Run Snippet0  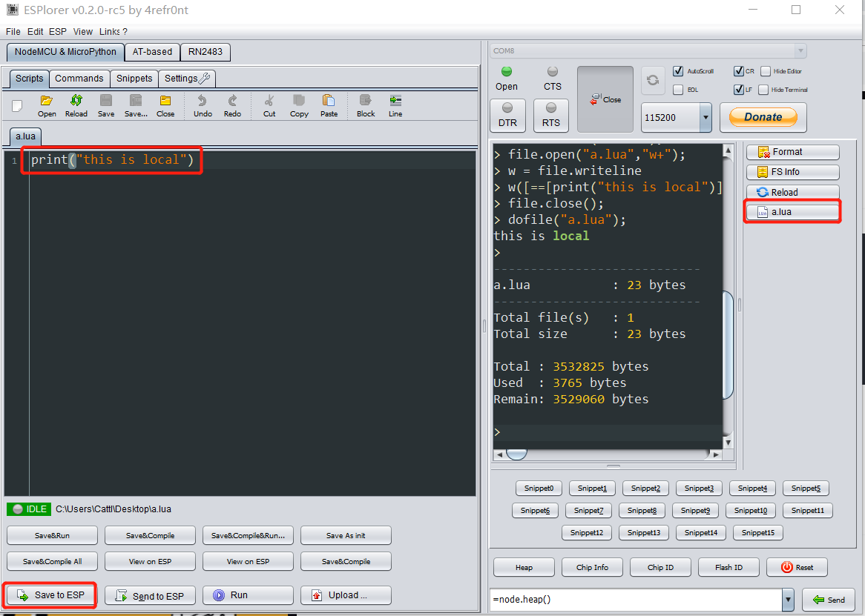(x=539, y=489)
